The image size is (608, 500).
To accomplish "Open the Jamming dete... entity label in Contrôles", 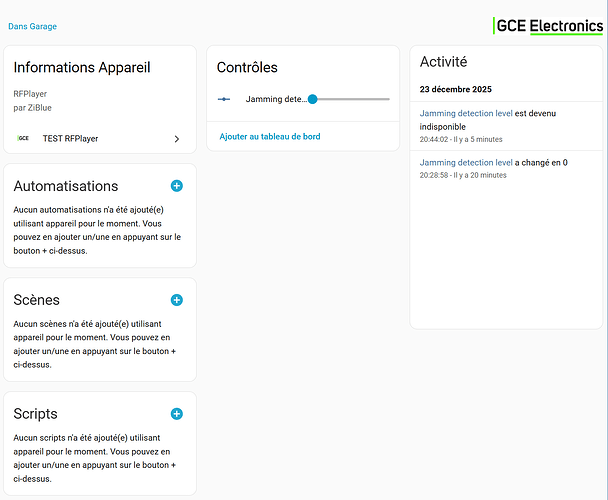I will pyautogui.click(x=276, y=99).
